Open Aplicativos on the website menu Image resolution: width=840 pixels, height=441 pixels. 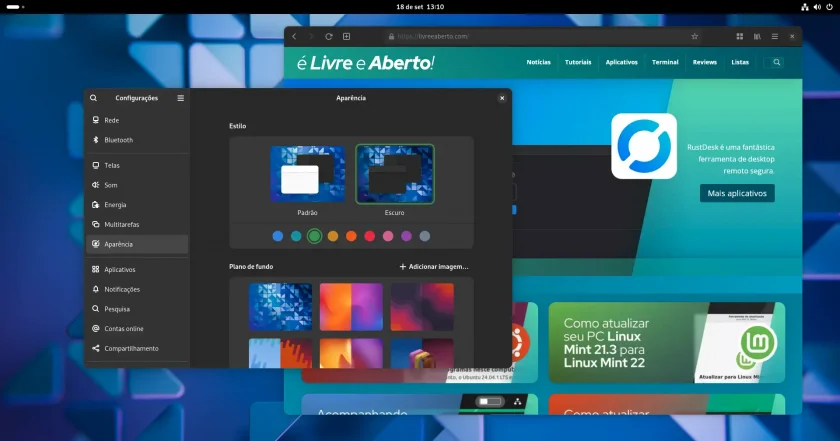tap(621, 62)
